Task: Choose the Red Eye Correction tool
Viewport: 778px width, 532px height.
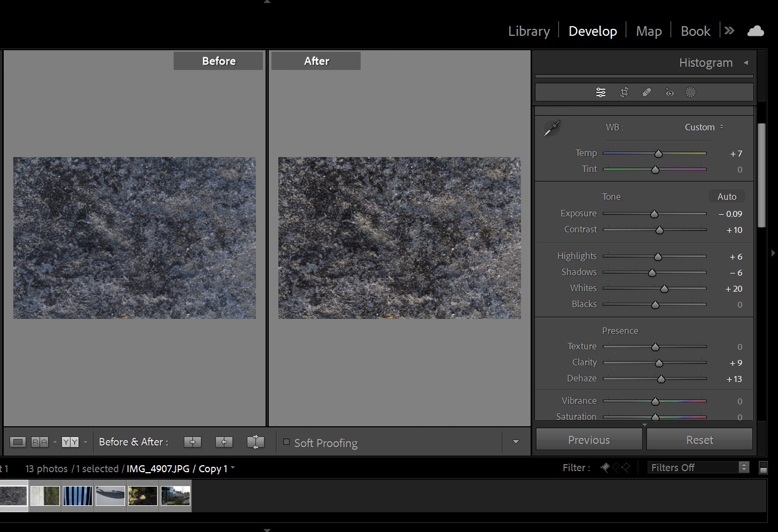Action: tap(669, 92)
